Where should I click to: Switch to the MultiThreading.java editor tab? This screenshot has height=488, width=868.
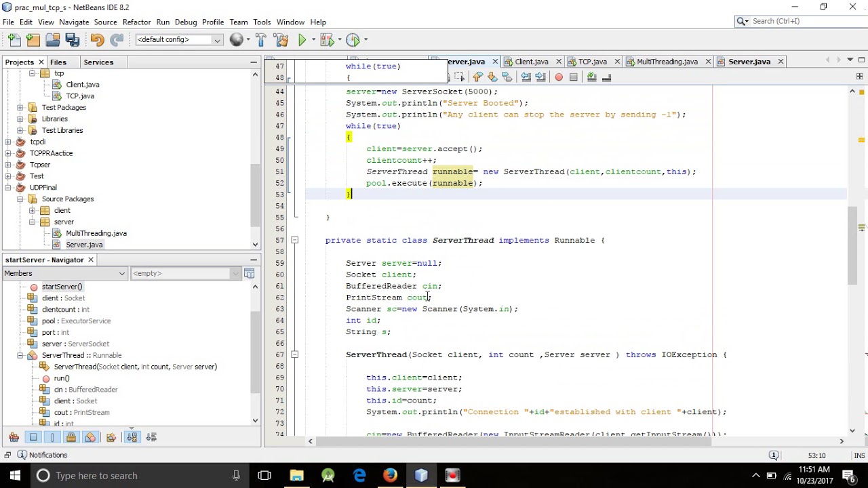point(667,62)
